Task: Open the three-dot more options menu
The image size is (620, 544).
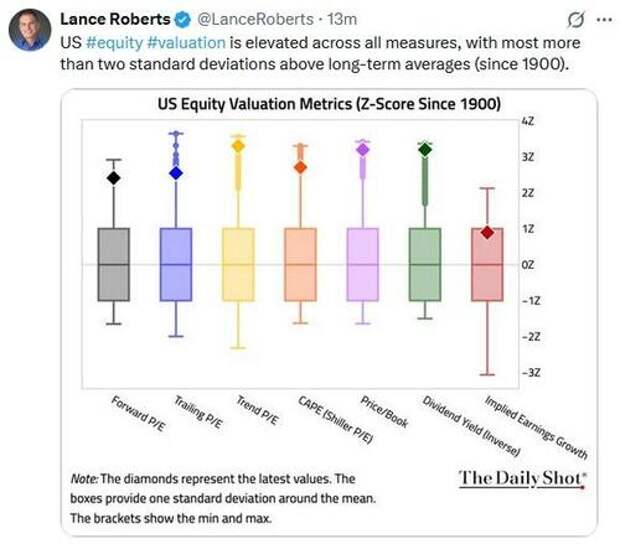Action: [603, 20]
